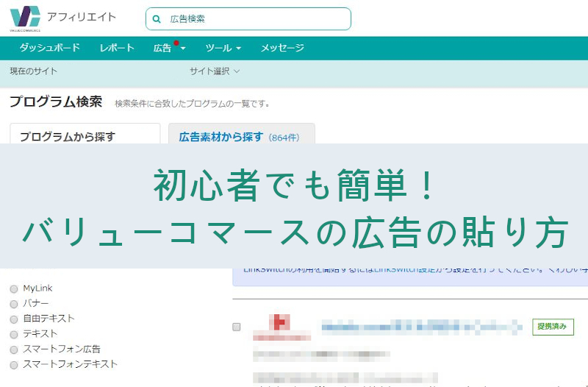Click the ValueCommerce logo
Viewport: 588px width, 387px height.
25,18
